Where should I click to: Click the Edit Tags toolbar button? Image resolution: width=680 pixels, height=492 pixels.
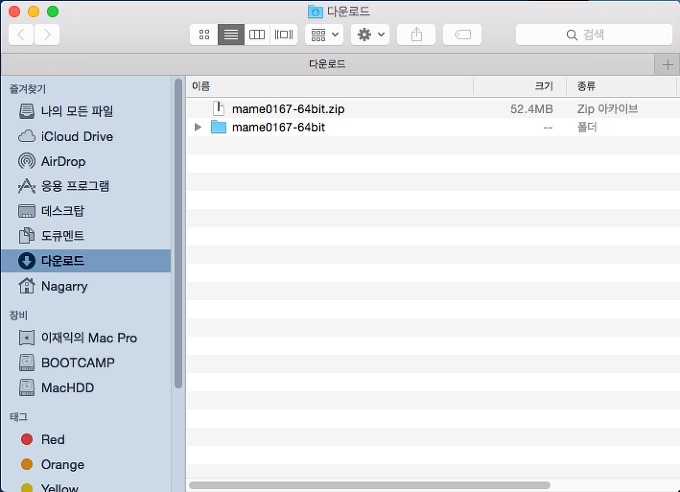(x=462, y=34)
